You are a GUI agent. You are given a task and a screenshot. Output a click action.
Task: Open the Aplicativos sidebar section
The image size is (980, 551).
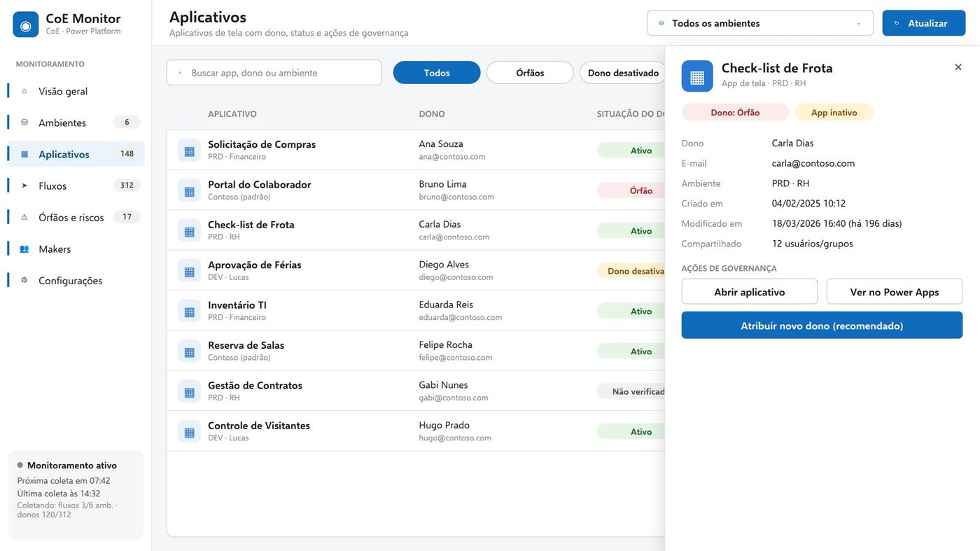point(76,154)
